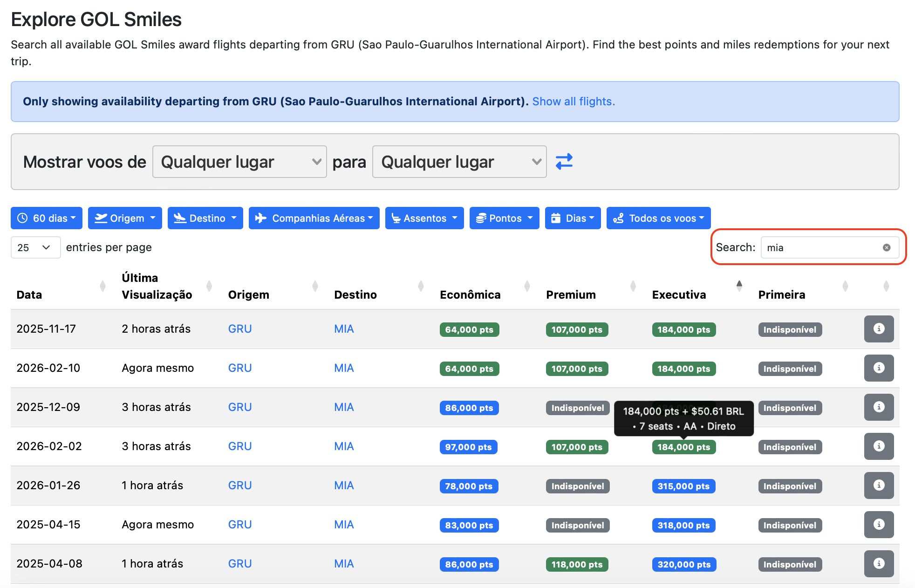Clear the search field with the x icon
915x588 pixels.
point(887,247)
